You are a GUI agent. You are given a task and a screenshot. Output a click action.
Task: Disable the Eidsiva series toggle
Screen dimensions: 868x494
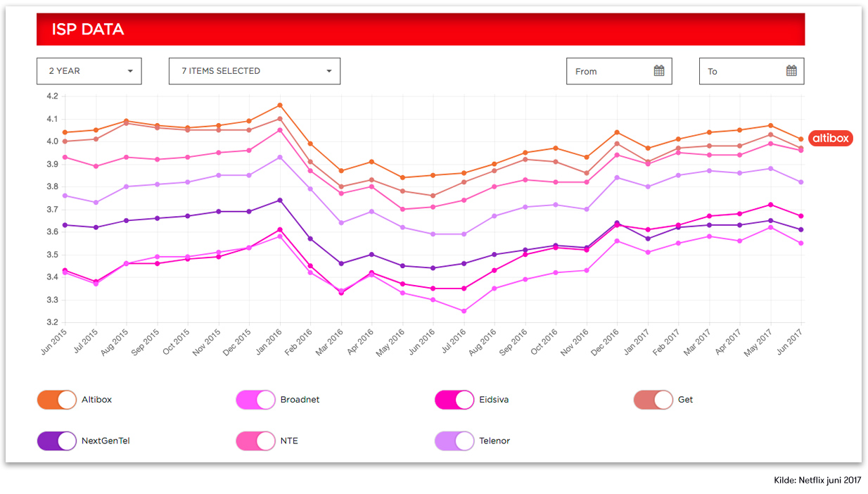tap(455, 400)
